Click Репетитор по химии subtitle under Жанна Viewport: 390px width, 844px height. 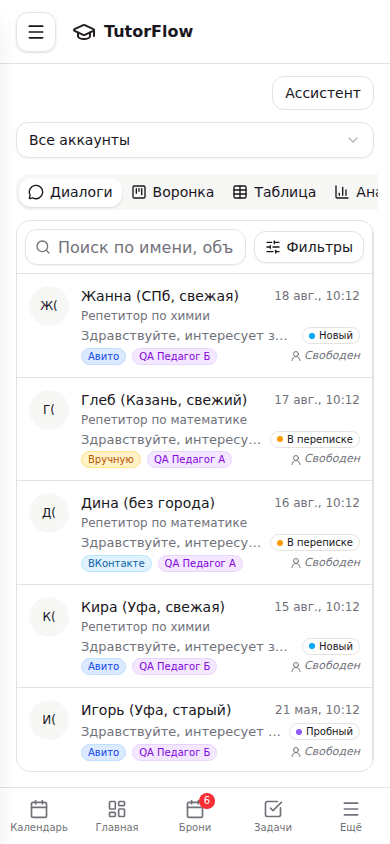click(x=145, y=316)
